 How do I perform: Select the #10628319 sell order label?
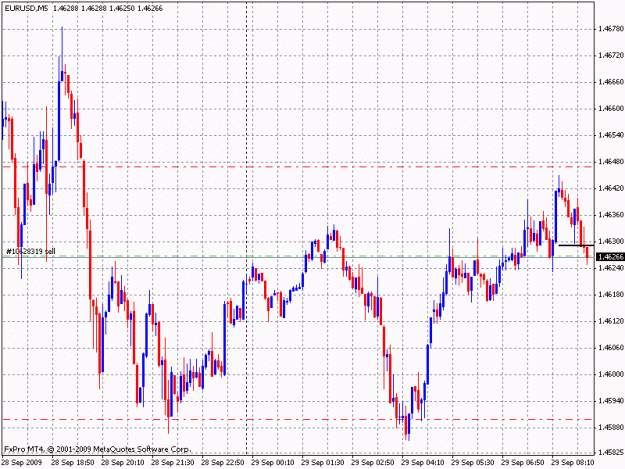coord(31,251)
